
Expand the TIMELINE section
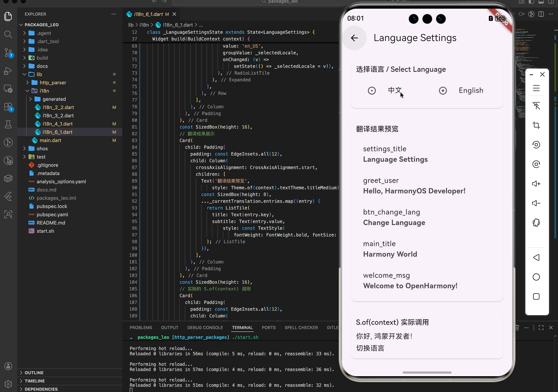[70, 381]
